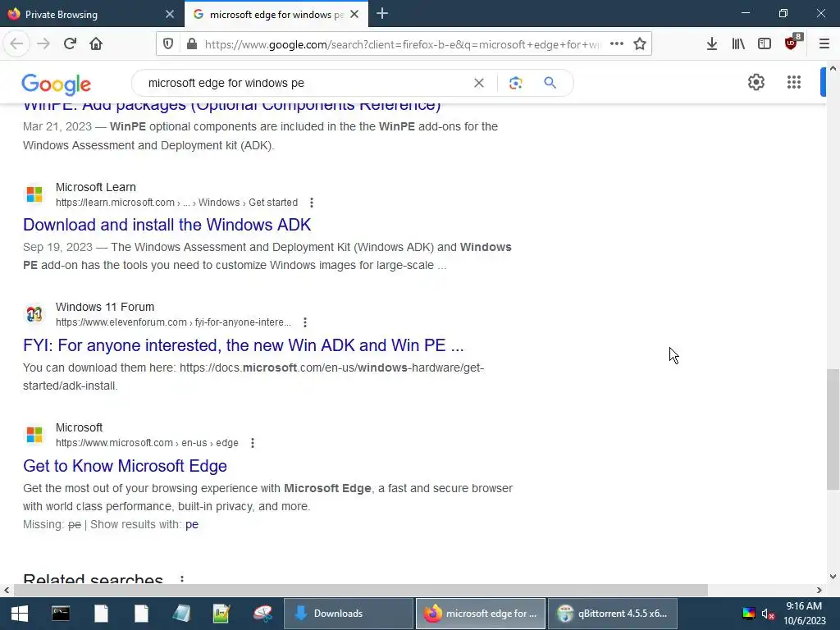Clear the Google search box text
The image size is (840, 630).
479,83
